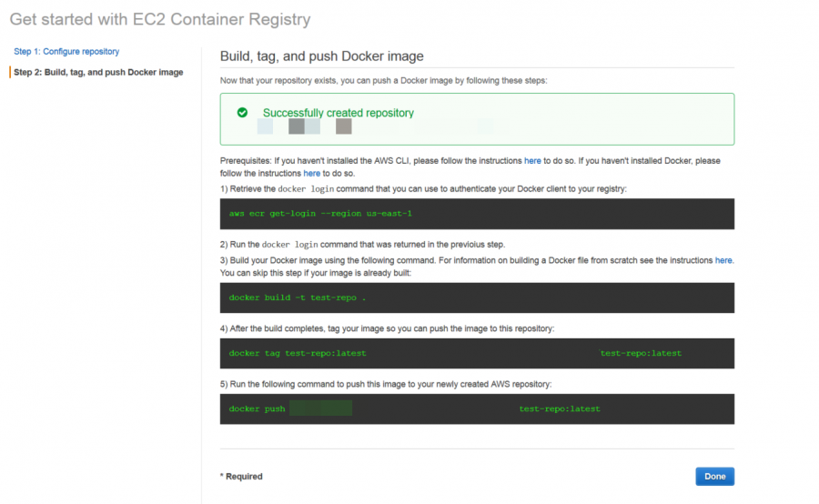
Task: Click the Successfully created repository message
Action: pyautogui.click(x=338, y=113)
